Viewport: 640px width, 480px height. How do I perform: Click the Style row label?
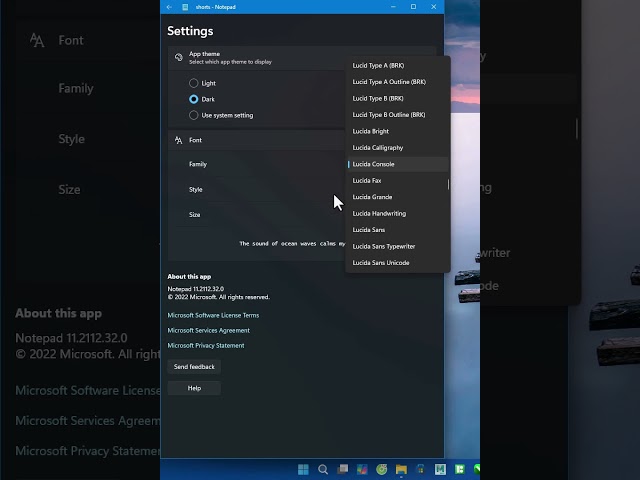click(x=196, y=189)
